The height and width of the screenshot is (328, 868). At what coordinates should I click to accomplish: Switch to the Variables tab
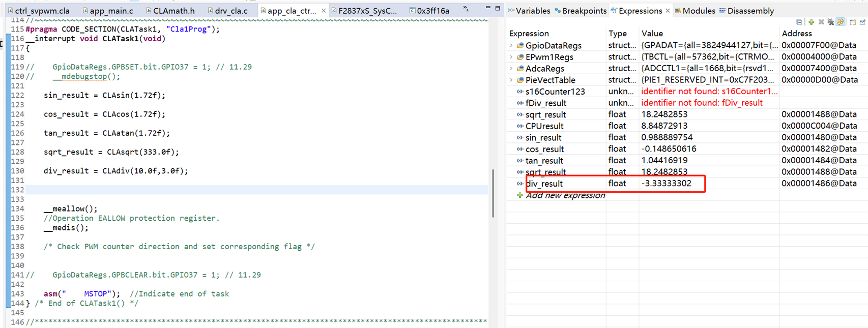529,11
